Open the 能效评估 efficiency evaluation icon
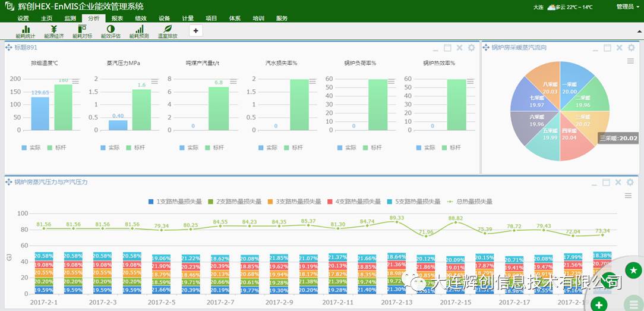The width and height of the screenshot is (644, 311). 111,31
